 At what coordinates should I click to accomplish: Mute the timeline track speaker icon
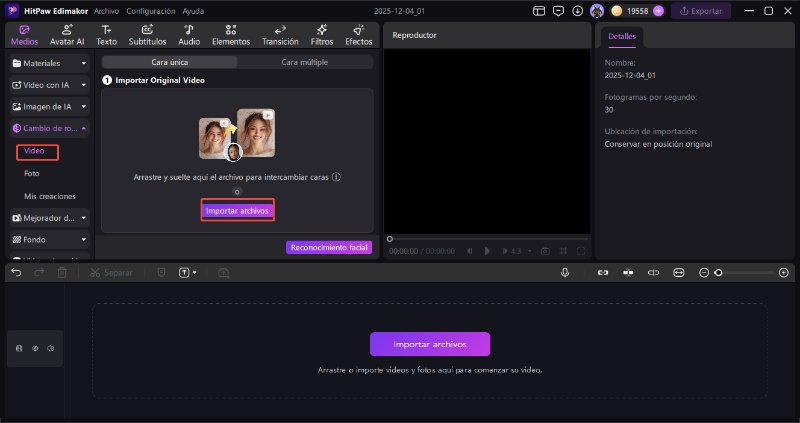(49, 349)
